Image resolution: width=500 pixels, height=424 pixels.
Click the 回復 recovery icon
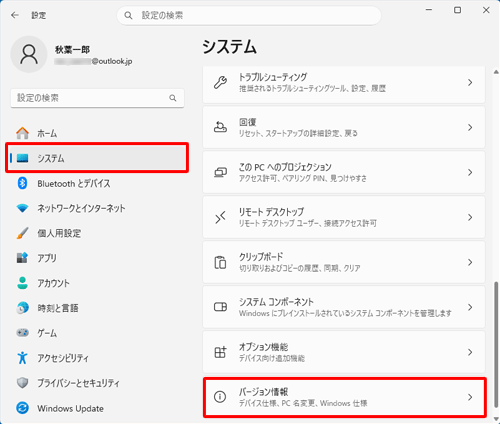click(x=220, y=127)
